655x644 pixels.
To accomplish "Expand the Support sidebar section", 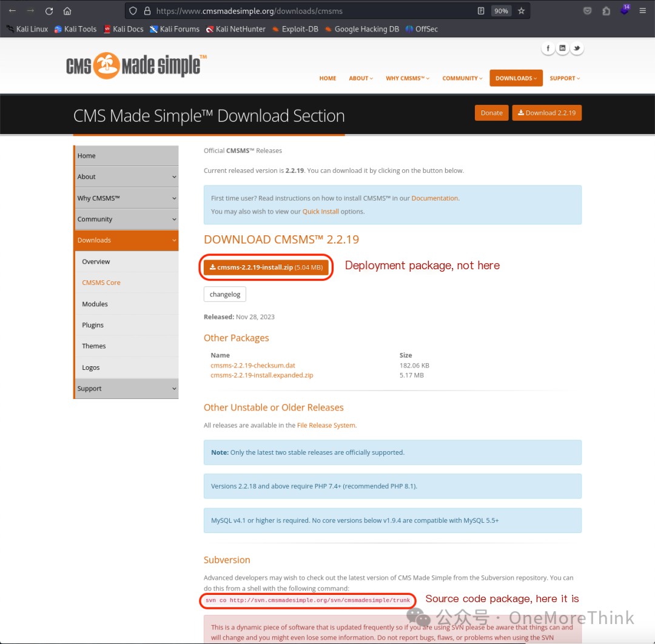I will click(x=127, y=389).
